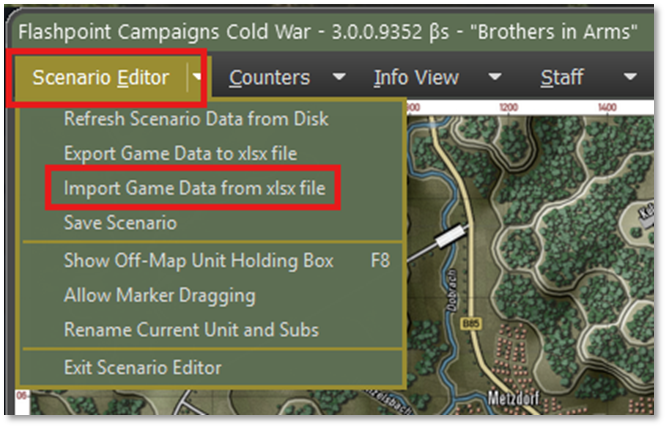Open the Scenario Editor menu
Viewport: 666px width, 427px height.
[100, 77]
